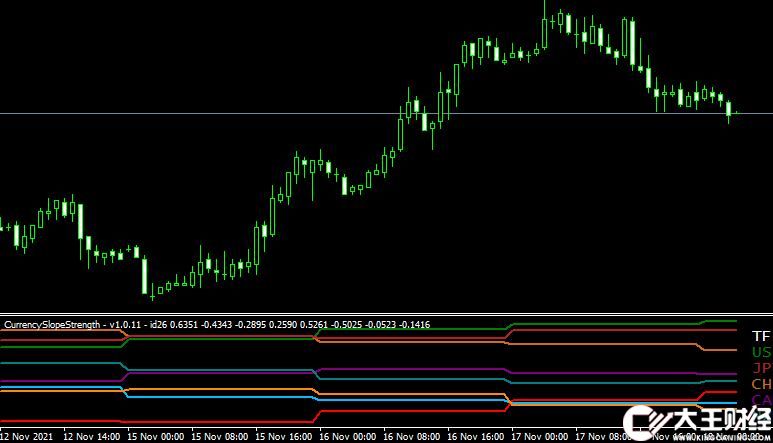Click the red JP currency legend label
Viewport: 773px width, 443px height.
(x=762, y=368)
